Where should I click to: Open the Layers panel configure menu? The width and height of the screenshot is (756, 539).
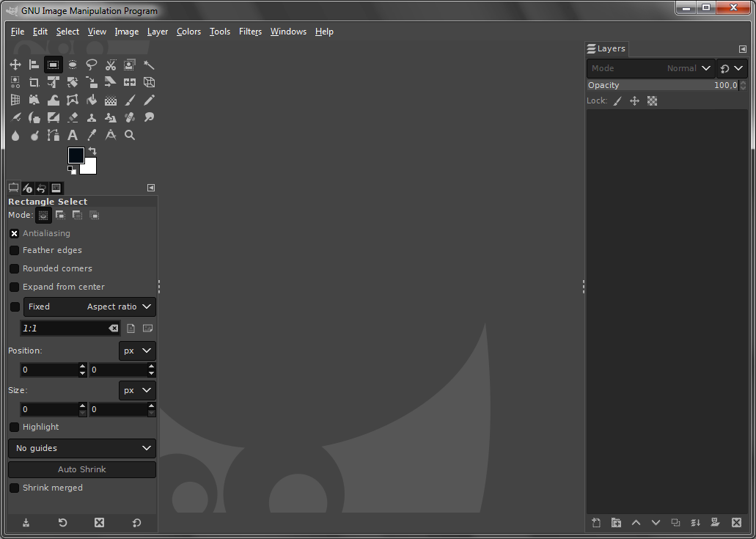[x=743, y=48]
